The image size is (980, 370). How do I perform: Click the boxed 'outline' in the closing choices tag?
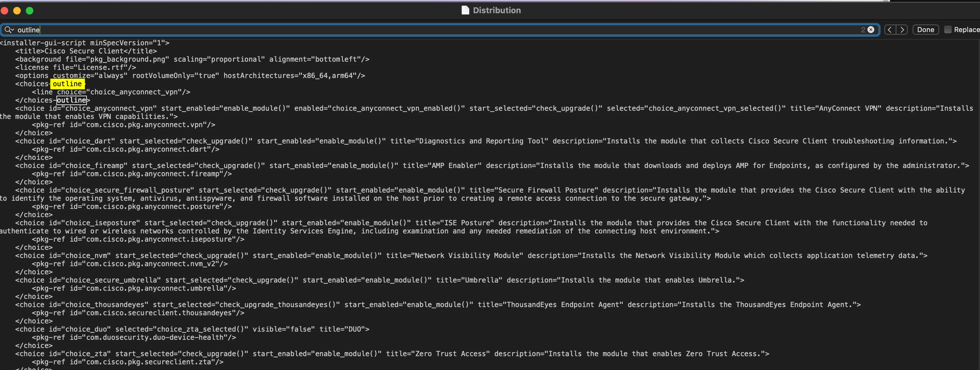pos(71,100)
